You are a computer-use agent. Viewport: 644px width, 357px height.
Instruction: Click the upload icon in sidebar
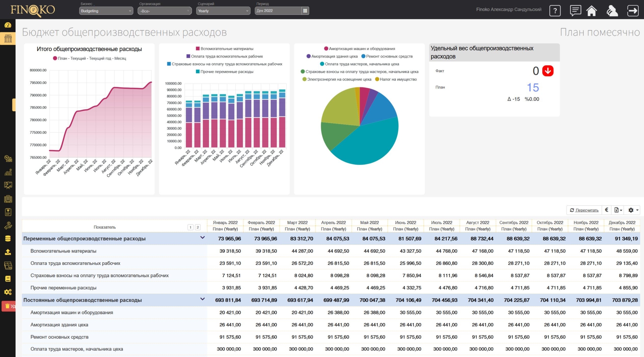click(x=8, y=252)
